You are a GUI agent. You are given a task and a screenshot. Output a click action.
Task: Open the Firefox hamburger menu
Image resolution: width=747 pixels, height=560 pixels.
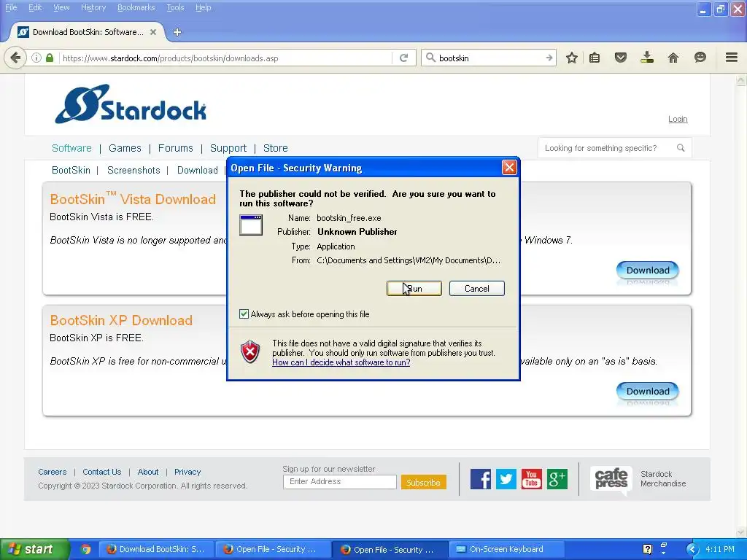pos(732,58)
